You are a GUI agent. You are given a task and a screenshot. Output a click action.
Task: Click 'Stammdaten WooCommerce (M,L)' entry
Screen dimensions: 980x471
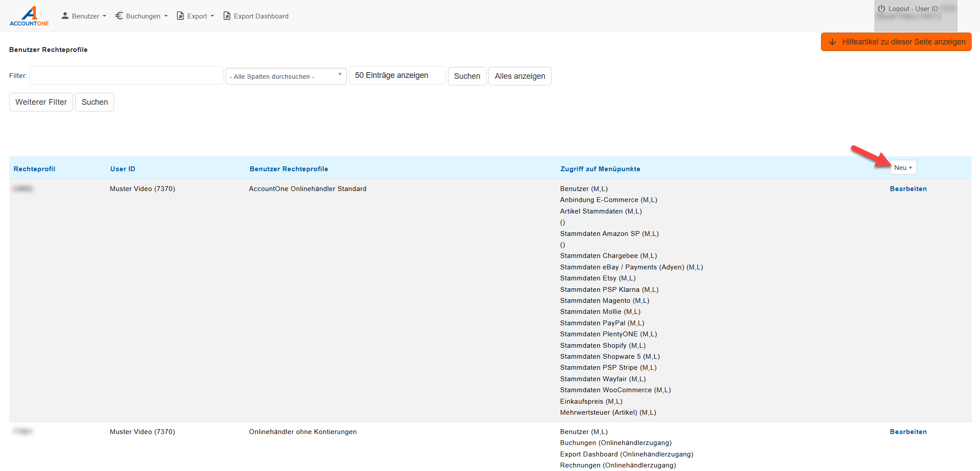615,390
